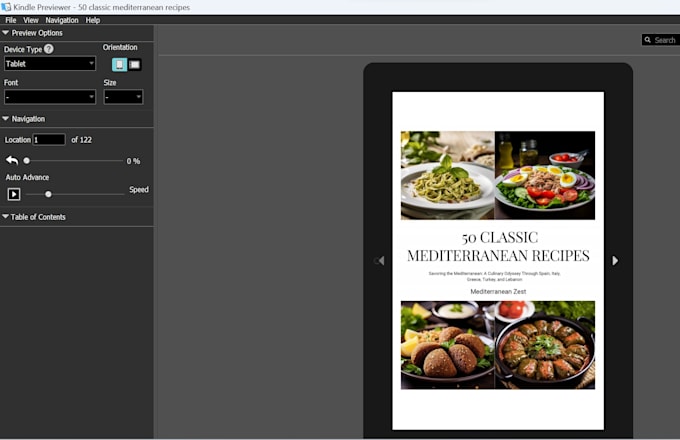
Task: Select landscape orientation
Action: [135, 65]
